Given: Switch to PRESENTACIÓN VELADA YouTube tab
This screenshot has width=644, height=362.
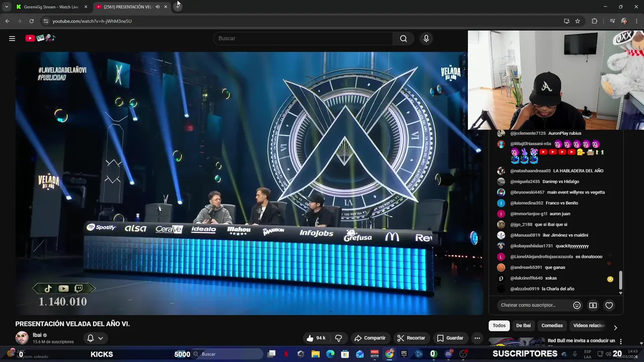Looking at the screenshot, I should (x=127, y=7).
